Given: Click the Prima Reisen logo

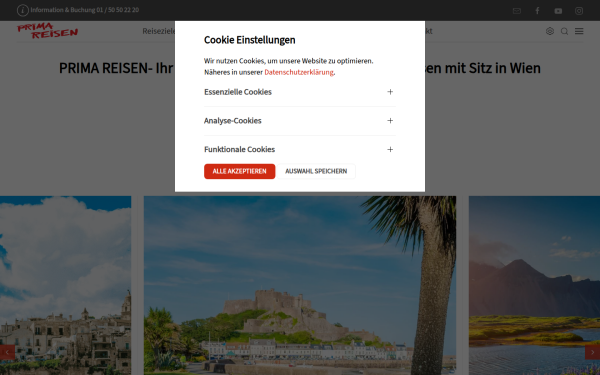Looking at the screenshot, I should (47, 31).
